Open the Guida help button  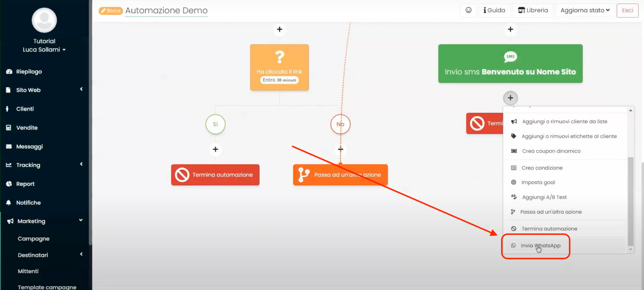point(494,10)
